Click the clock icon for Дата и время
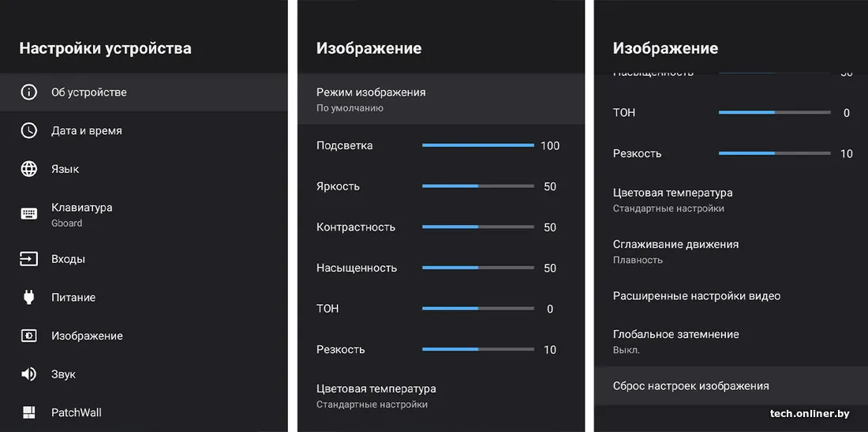This screenshot has height=432, width=868. point(28,131)
